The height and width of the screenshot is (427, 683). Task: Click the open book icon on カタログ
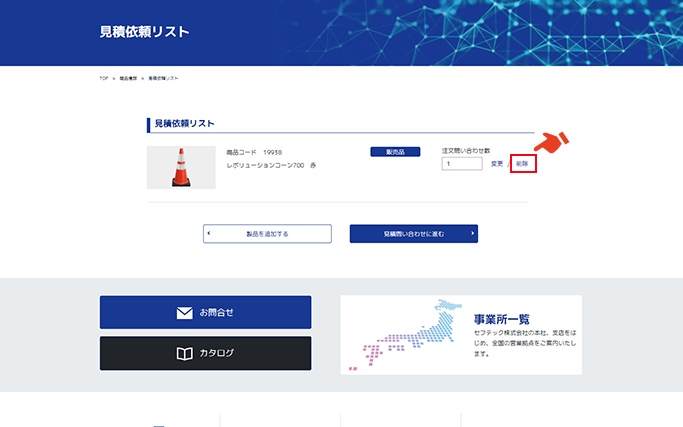184,353
